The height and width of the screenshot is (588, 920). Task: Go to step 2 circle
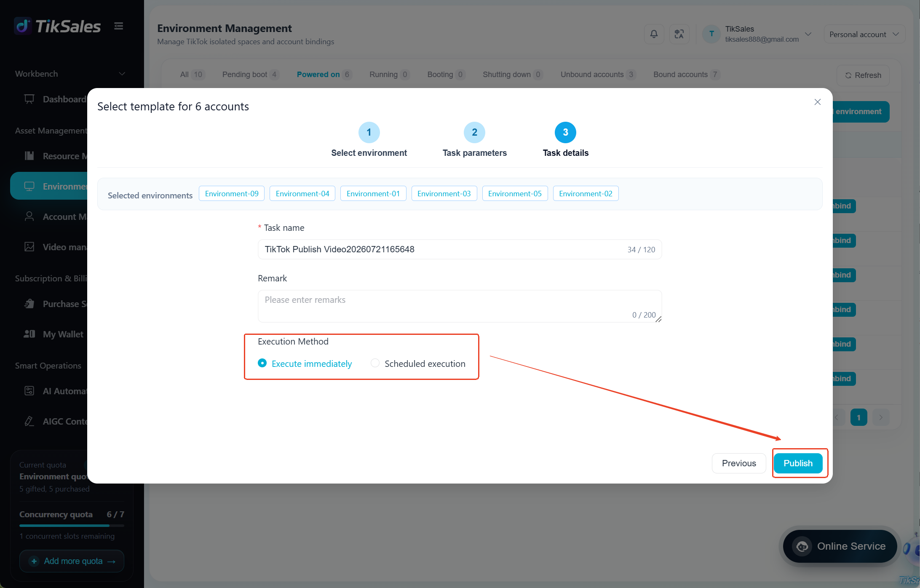(474, 132)
